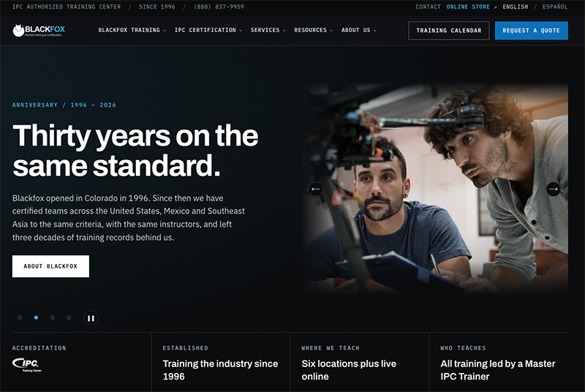Select the second slide dot

[x=36, y=318]
